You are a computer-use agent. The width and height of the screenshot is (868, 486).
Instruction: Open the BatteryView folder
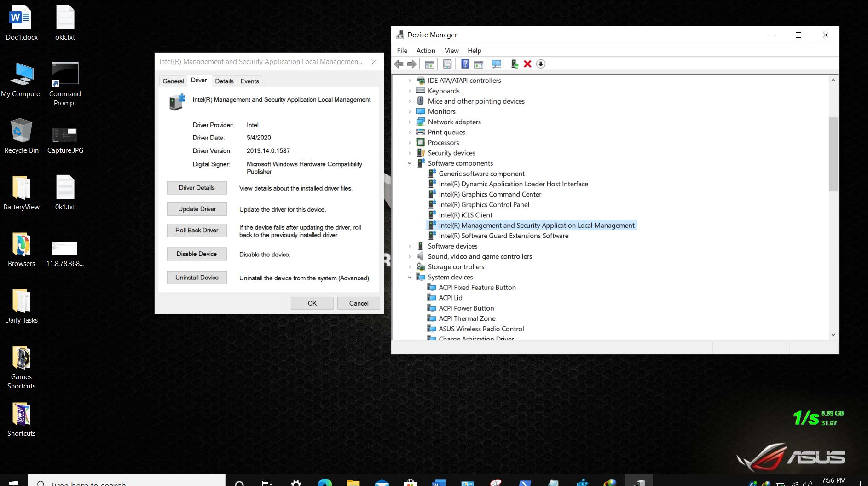click(21, 193)
